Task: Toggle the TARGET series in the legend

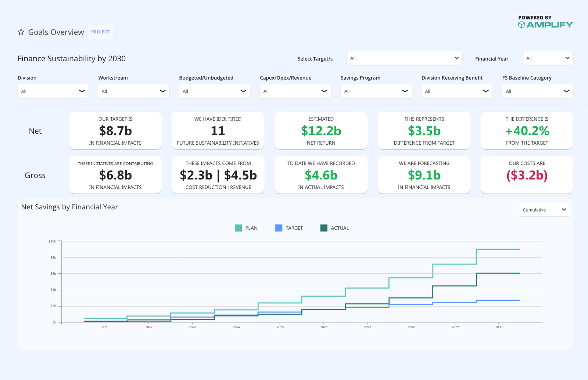Action: point(279,228)
